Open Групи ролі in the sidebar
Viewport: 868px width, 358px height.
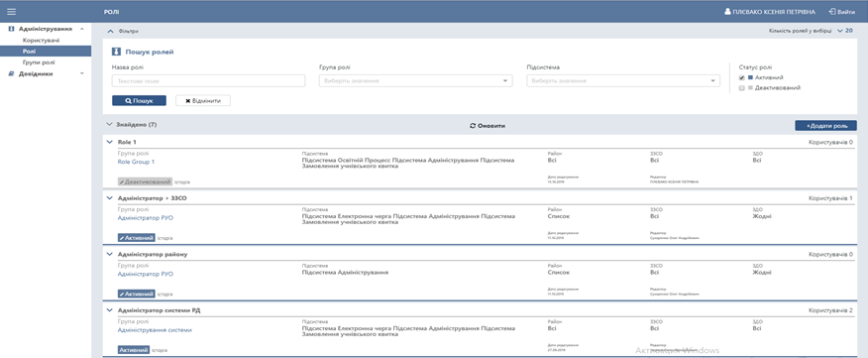click(x=39, y=62)
